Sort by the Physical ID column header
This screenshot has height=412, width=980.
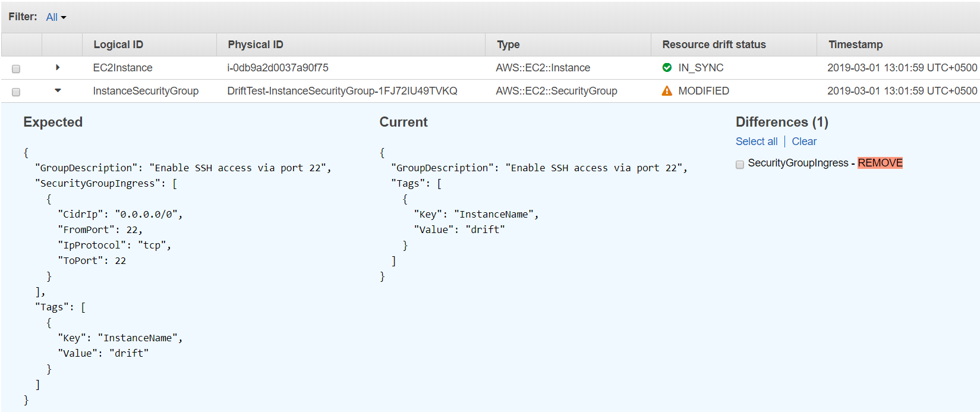[x=256, y=45]
